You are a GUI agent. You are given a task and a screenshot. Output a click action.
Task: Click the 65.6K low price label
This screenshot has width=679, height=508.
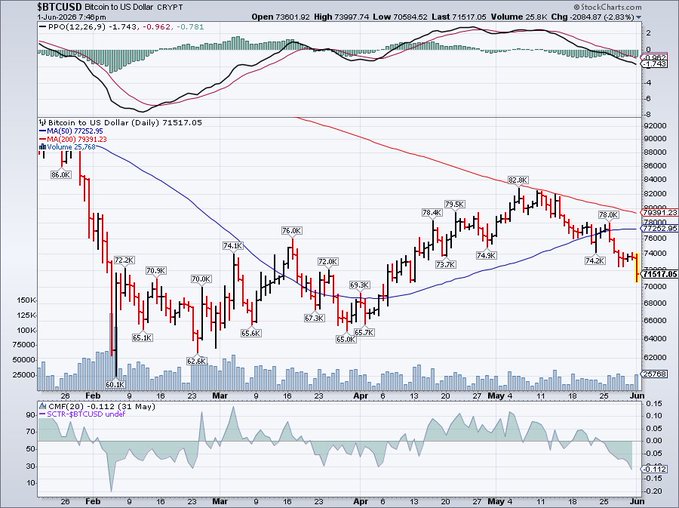(252, 333)
